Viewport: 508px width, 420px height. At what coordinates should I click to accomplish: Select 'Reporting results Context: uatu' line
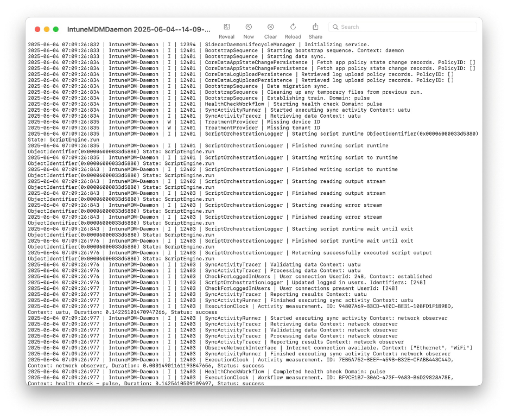click(198, 294)
